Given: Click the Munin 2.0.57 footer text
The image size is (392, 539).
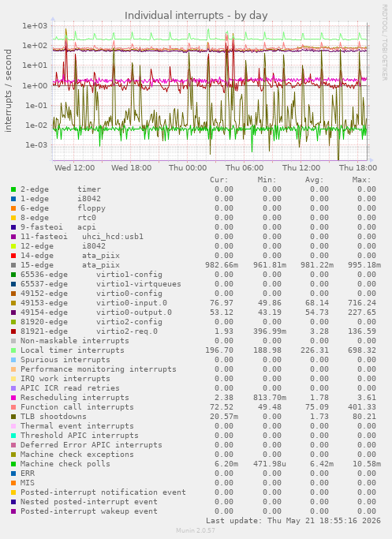Looking at the screenshot, I should (196, 530).
